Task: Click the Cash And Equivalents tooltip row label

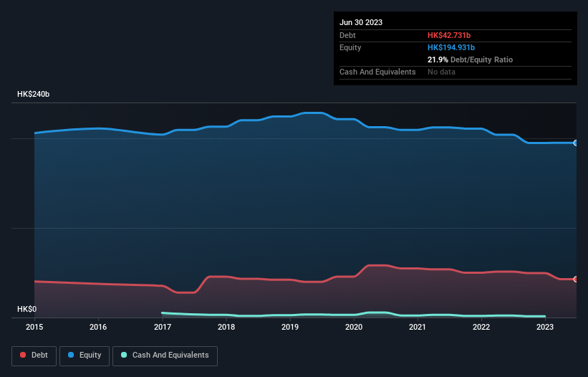Action: coord(377,72)
